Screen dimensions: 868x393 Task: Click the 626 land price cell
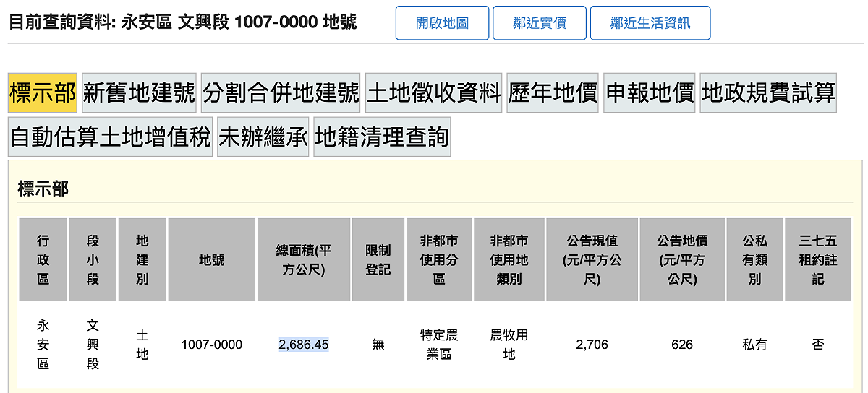[x=682, y=345]
